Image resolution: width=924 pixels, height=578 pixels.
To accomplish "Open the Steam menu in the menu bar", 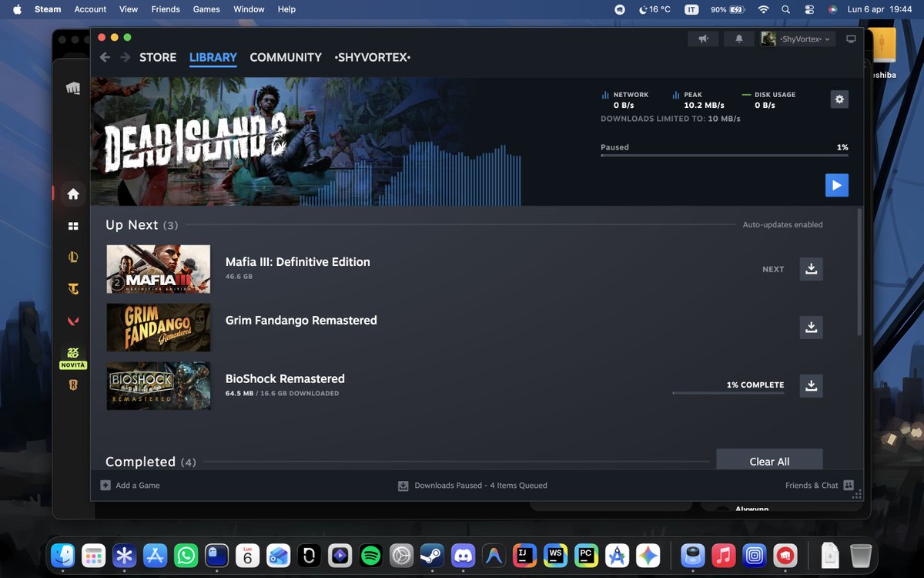I will [x=48, y=9].
